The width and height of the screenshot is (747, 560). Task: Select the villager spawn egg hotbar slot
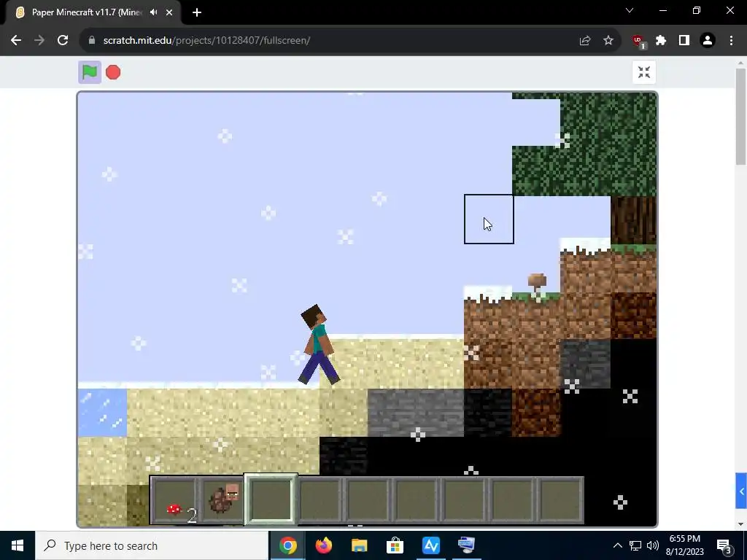tap(223, 500)
